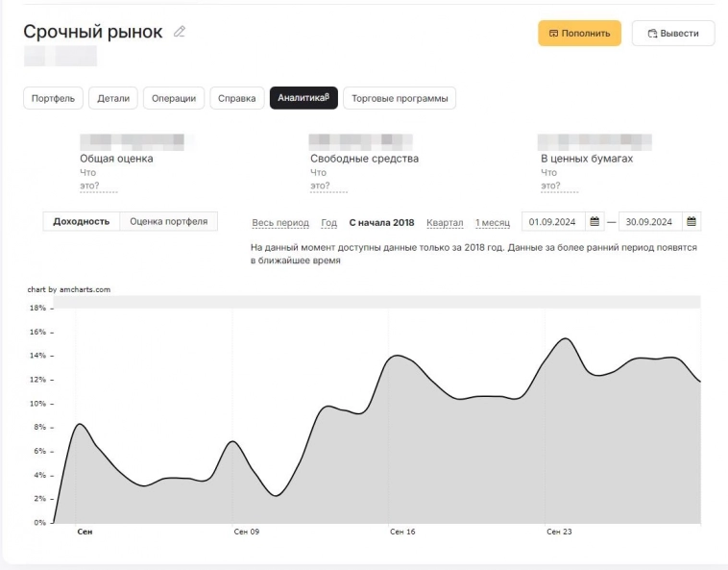Choose the Весь период range link
Viewport: 728px width, 570px height.
(x=280, y=223)
